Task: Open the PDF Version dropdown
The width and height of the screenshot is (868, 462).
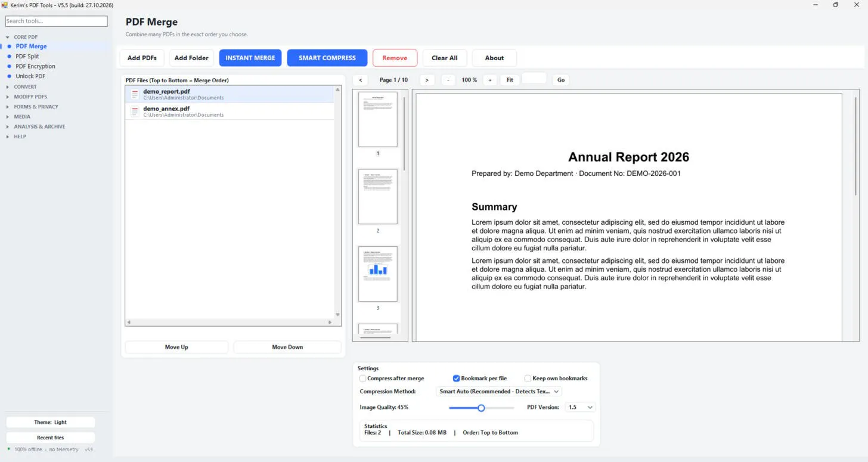Action: [x=581, y=407]
